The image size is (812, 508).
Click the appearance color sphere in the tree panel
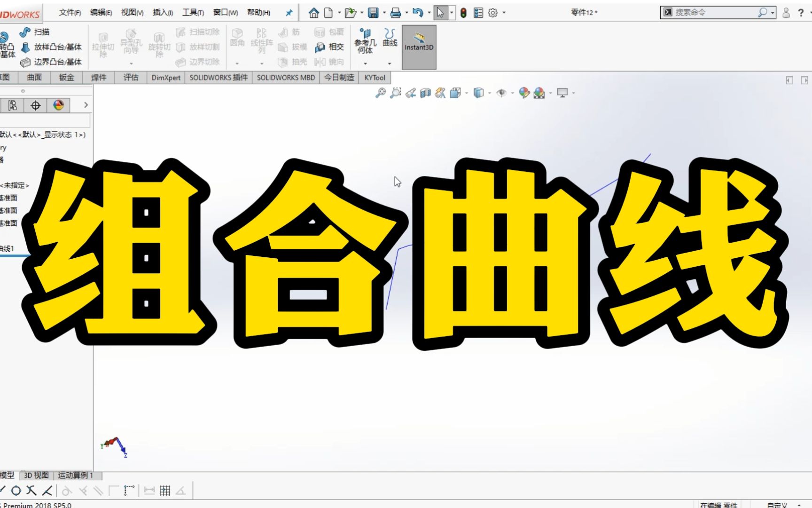click(58, 105)
